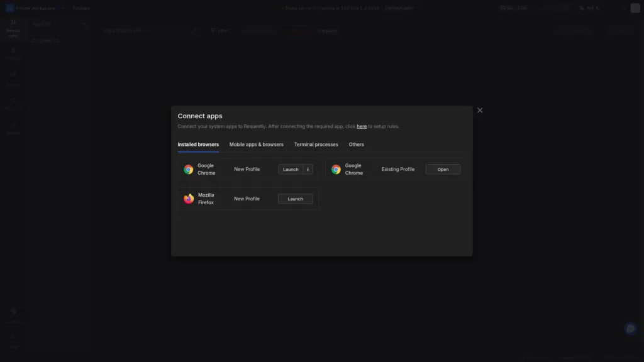Select the Installed browsers tab
The image size is (644, 362).
198,145
